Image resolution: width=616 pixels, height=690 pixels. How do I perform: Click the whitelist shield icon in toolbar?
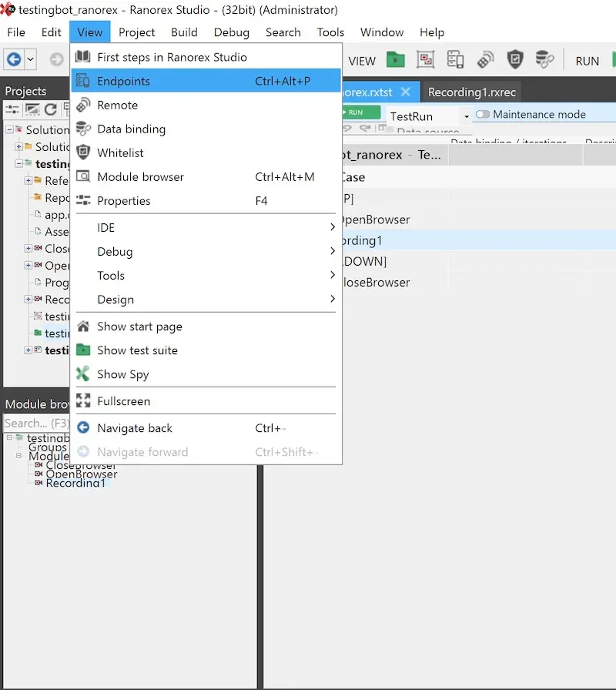[x=515, y=59]
